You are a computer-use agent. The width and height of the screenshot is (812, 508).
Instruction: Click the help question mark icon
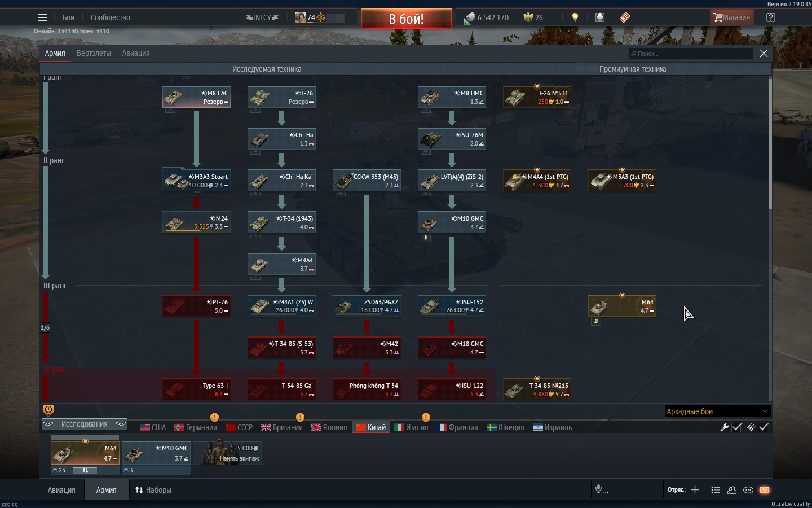771,17
